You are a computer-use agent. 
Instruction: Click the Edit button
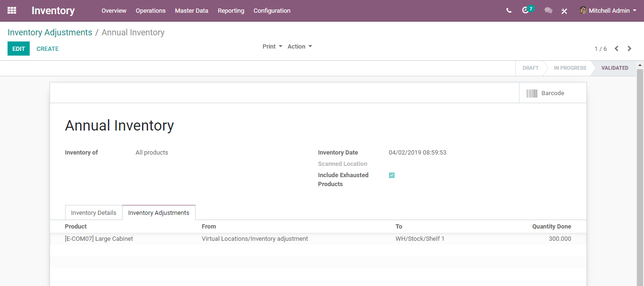18,49
